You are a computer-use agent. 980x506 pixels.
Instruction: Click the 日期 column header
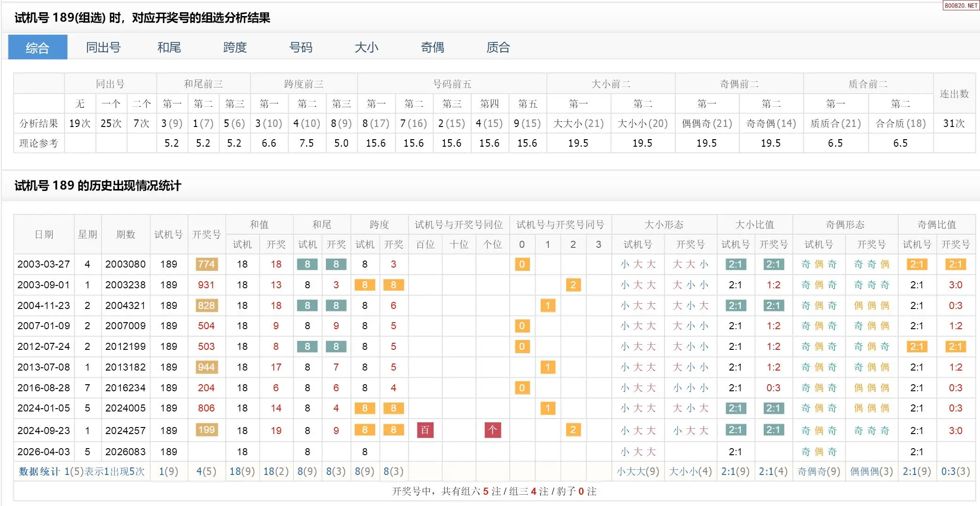pyautogui.click(x=44, y=234)
